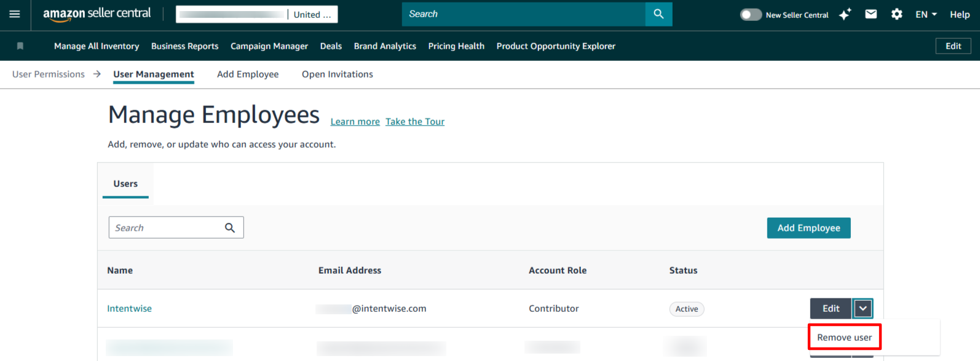Expand the chevron next to the Edit button
Screen dimensions: 980x361
click(x=863, y=309)
